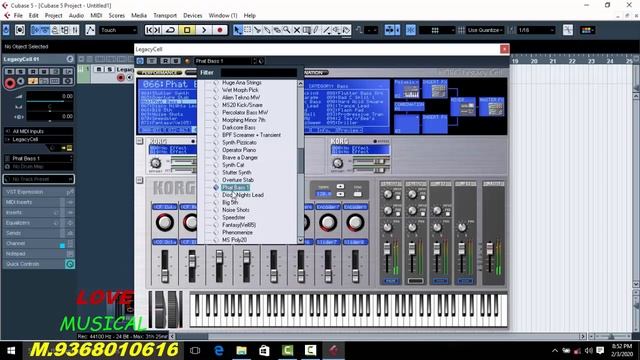Open the Phat Bass 1 program selector in inspector
Viewport: 640px width, 360px height.
39,158
